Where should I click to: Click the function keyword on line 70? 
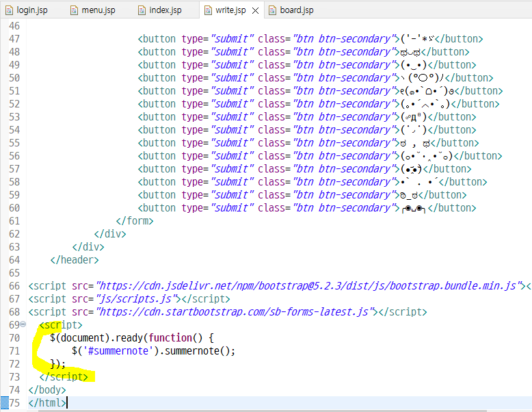170,338
